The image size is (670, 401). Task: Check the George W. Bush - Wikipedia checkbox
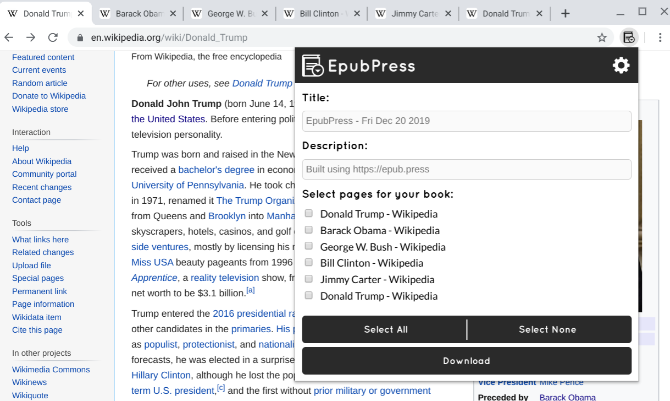coord(309,246)
